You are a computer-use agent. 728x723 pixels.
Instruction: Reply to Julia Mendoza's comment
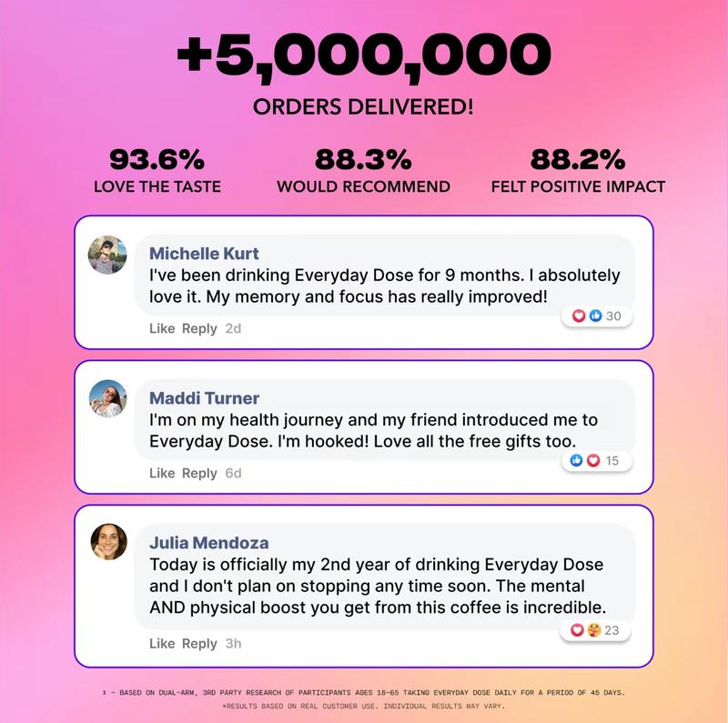199,643
